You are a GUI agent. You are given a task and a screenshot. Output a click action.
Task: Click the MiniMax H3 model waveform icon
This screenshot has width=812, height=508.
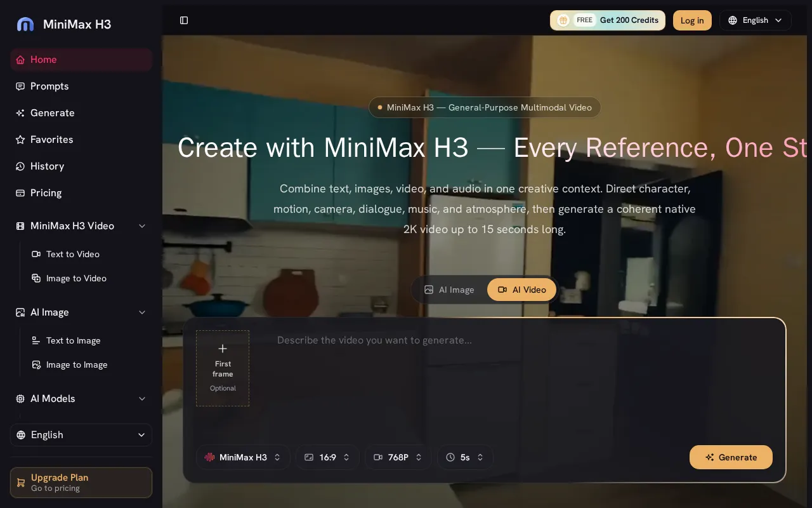[210, 457]
